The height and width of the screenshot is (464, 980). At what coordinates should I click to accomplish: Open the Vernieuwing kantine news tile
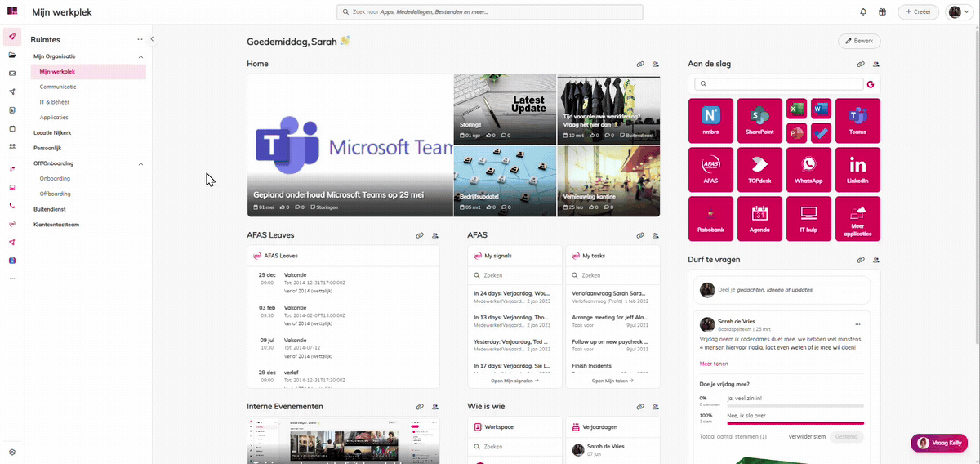(x=608, y=181)
